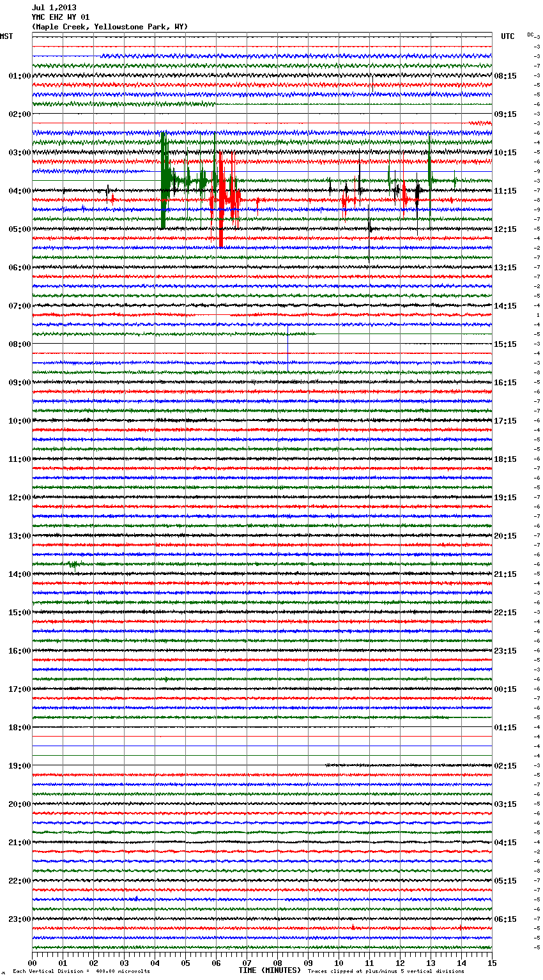Click the location text "(Maple Creek, Yellowstone Park, WY)"
Image resolution: width=543 pixels, height=980 pixels.
tap(110, 27)
